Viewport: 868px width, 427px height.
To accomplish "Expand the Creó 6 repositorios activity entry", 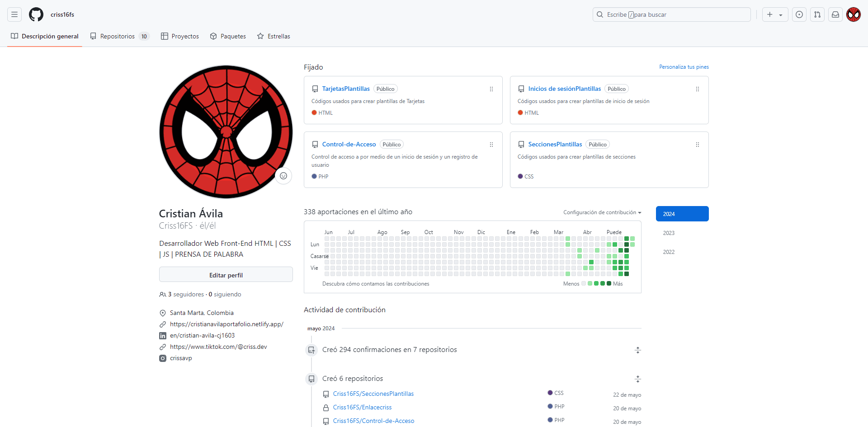I will 638,379.
